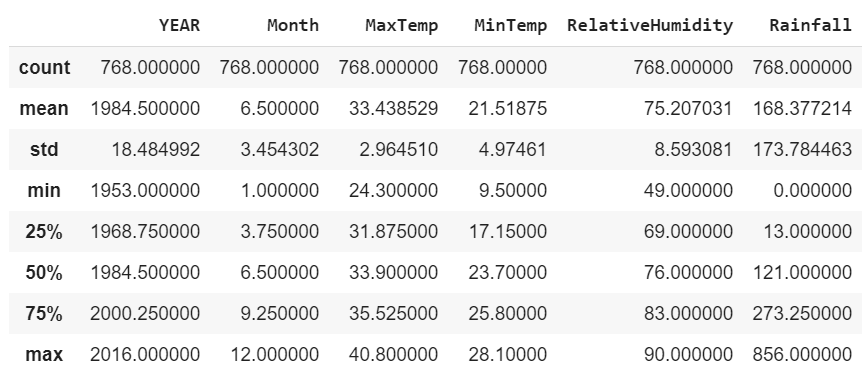Click the Month column header
This screenshot has width=864, height=376.
click(x=293, y=25)
